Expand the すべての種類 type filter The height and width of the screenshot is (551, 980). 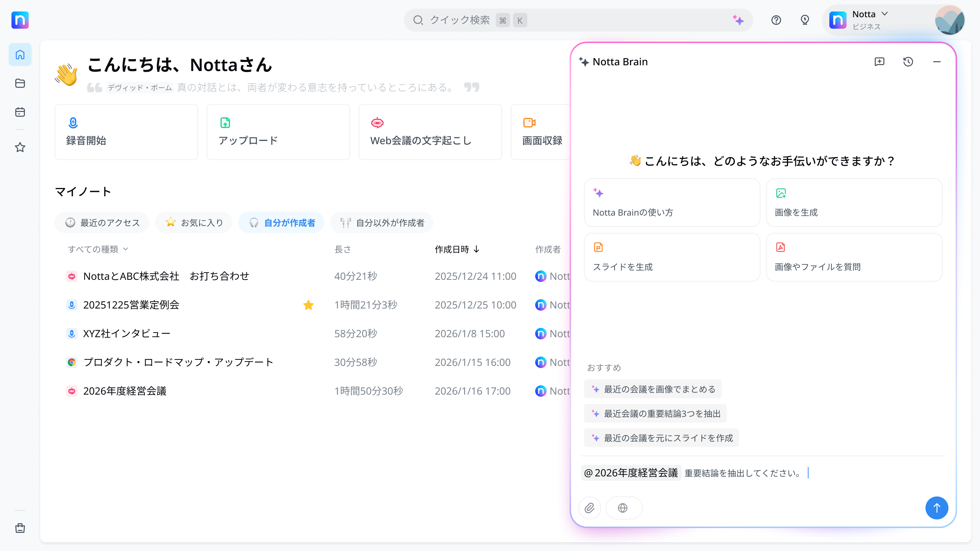(98, 249)
